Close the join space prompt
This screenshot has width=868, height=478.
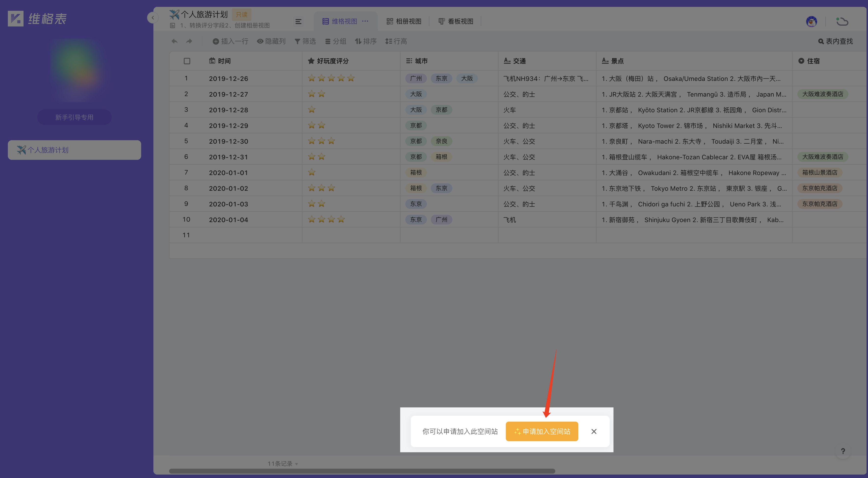[x=594, y=431]
